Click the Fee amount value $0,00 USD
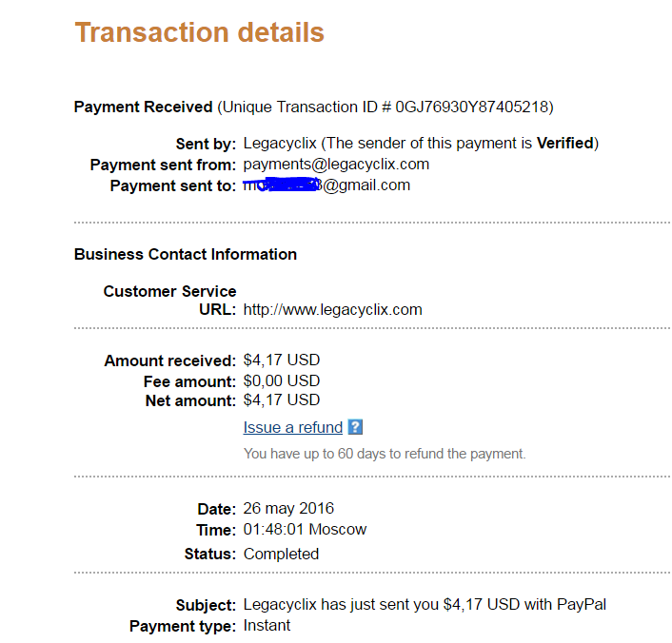Viewport: 672px width, 643px height. click(x=282, y=380)
